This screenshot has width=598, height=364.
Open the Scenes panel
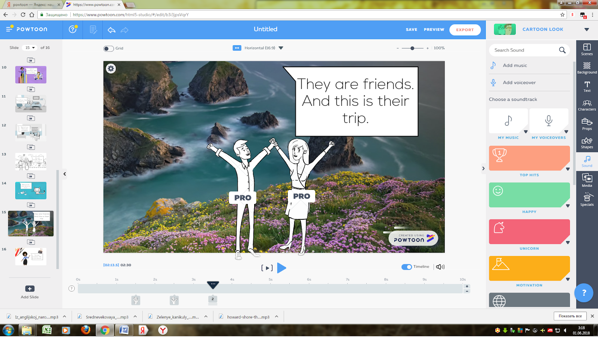click(587, 49)
